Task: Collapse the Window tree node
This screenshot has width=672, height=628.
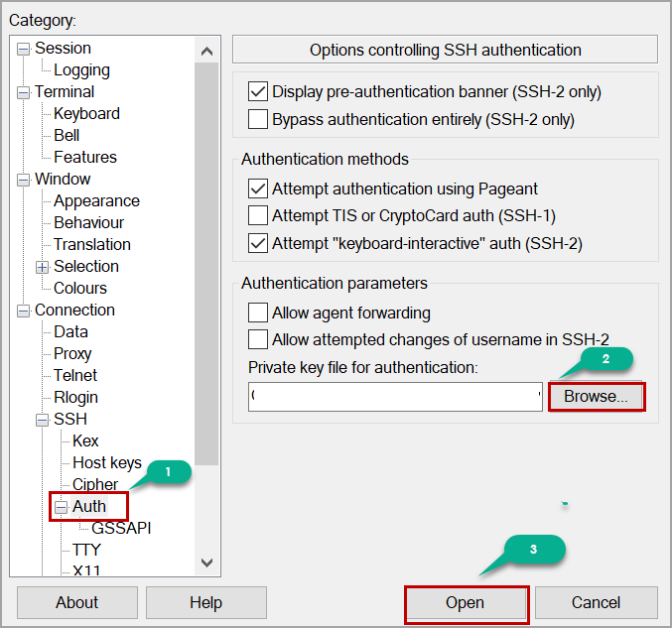Action: pos(24,180)
